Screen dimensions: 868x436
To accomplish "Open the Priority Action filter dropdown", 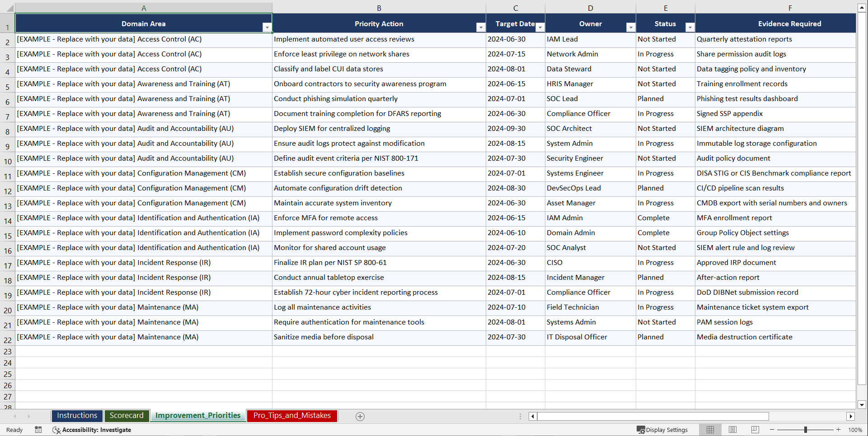I will click(480, 28).
